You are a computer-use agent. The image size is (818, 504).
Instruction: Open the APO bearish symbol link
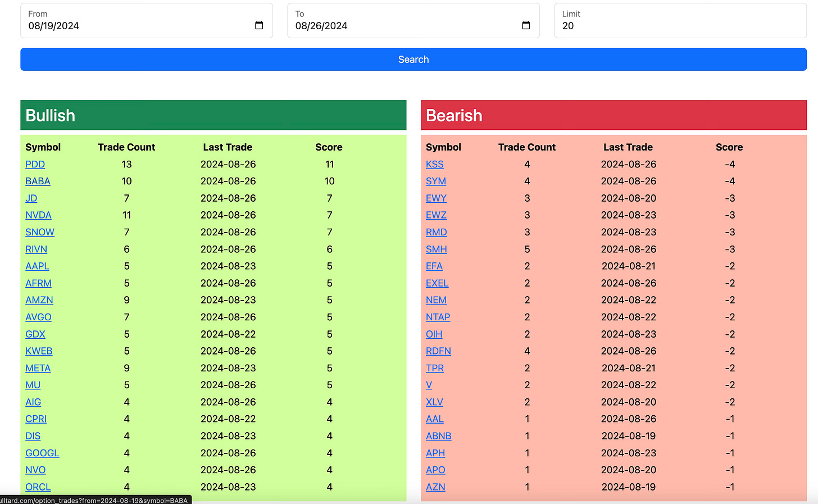[x=435, y=470]
